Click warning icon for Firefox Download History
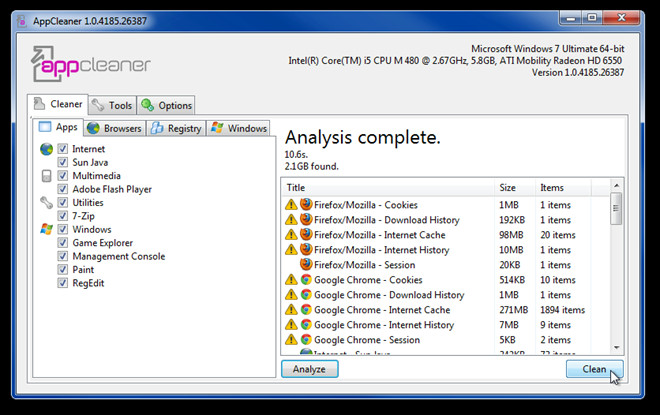Screen dimensions: 660x415 click(291, 220)
